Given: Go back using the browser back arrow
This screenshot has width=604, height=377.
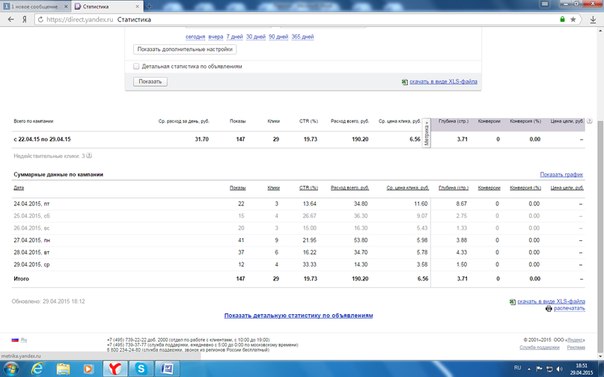Looking at the screenshot, I should point(11,19).
